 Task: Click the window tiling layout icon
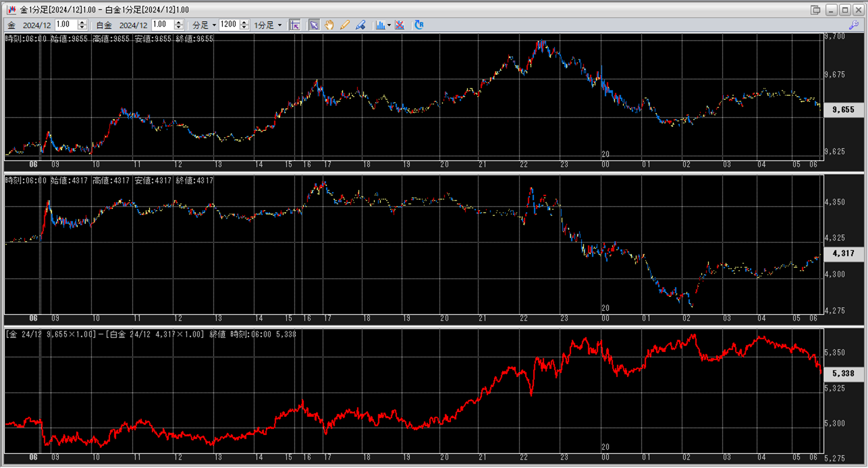tap(815, 10)
